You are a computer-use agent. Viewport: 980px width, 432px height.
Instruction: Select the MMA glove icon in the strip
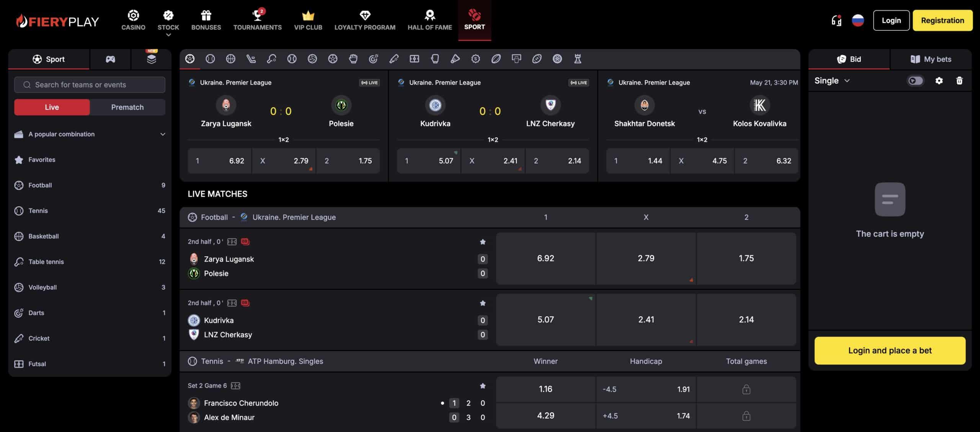(x=353, y=59)
